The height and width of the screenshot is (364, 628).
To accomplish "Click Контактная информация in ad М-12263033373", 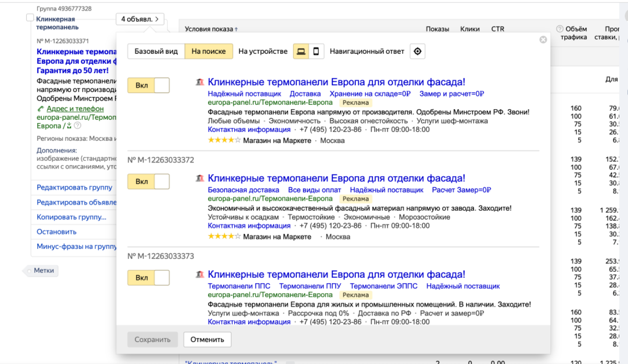I will click(249, 322).
